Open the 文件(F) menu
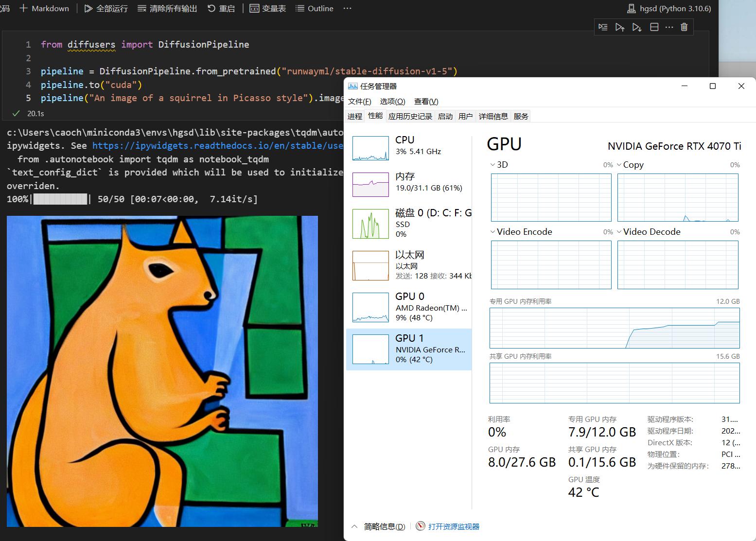Screen dimensions: 756x541 (359, 101)
